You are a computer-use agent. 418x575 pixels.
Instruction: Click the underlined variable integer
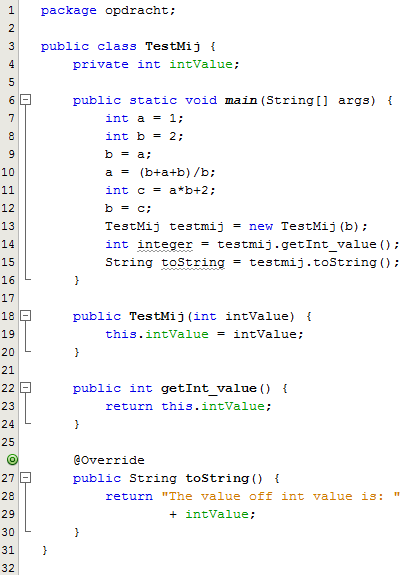(165, 245)
